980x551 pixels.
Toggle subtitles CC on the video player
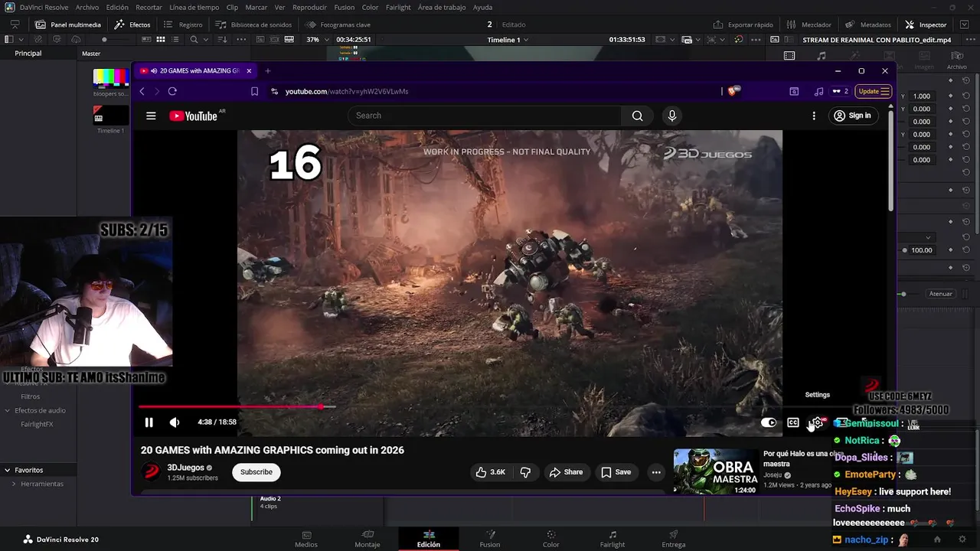(x=793, y=422)
